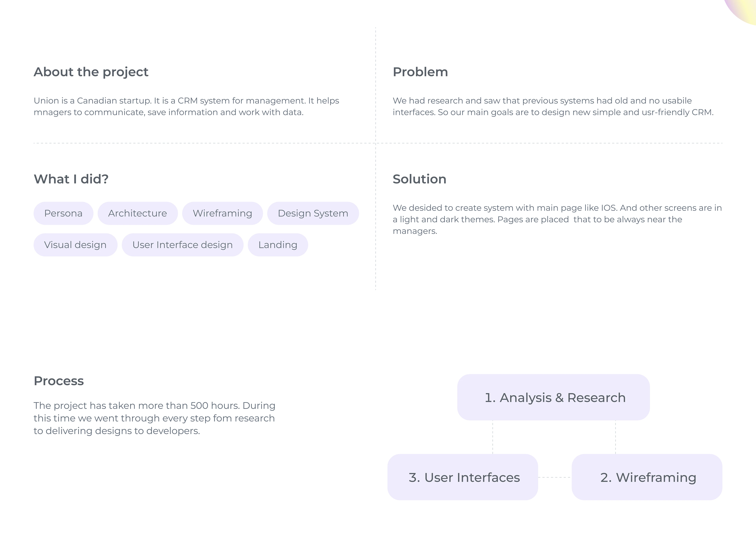Click the paragraph about old unusable interfaces
Screen dimensions: 756x547
pyautogui.click(x=553, y=106)
